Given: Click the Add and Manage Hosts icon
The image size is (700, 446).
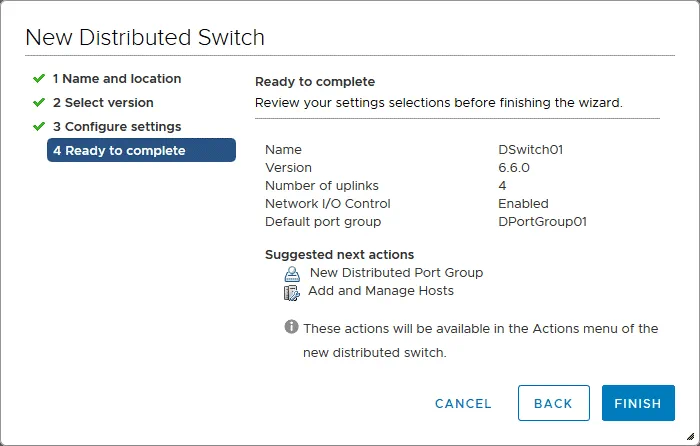Looking at the screenshot, I should click(x=291, y=292).
